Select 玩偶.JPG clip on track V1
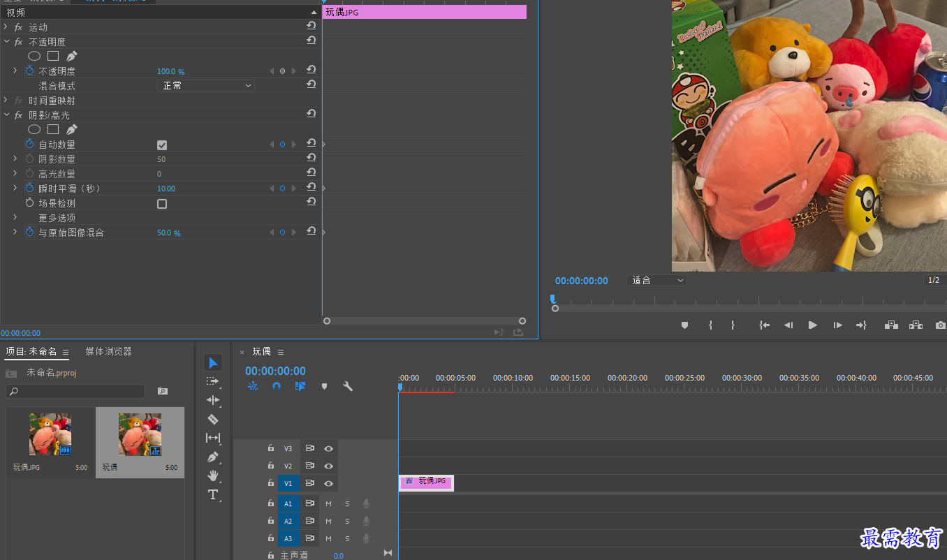Screen dimensions: 947x560 tap(426, 482)
